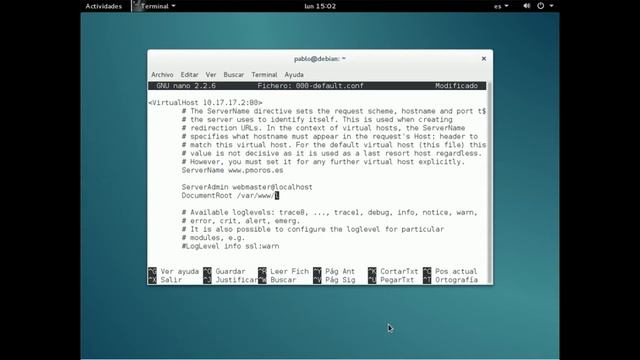Click the Justificar shortcut label
The image size is (640, 360).
(x=237, y=280)
